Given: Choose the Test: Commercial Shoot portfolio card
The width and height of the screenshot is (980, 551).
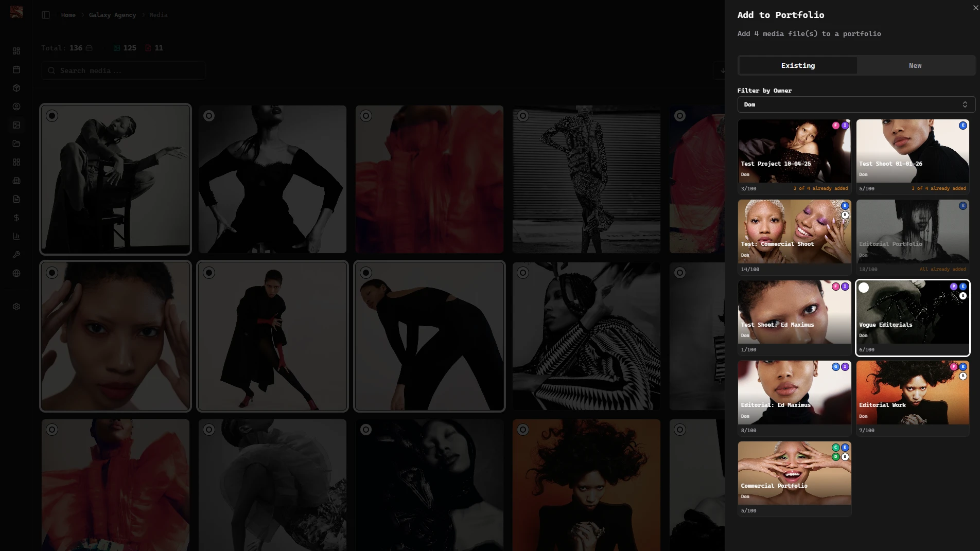Looking at the screenshot, I should (794, 237).
